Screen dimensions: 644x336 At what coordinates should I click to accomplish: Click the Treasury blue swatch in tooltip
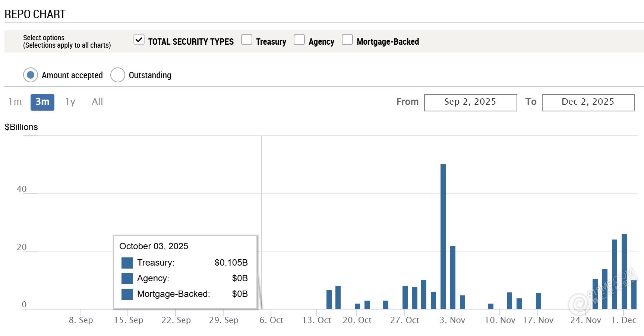[x=127, y=263]
